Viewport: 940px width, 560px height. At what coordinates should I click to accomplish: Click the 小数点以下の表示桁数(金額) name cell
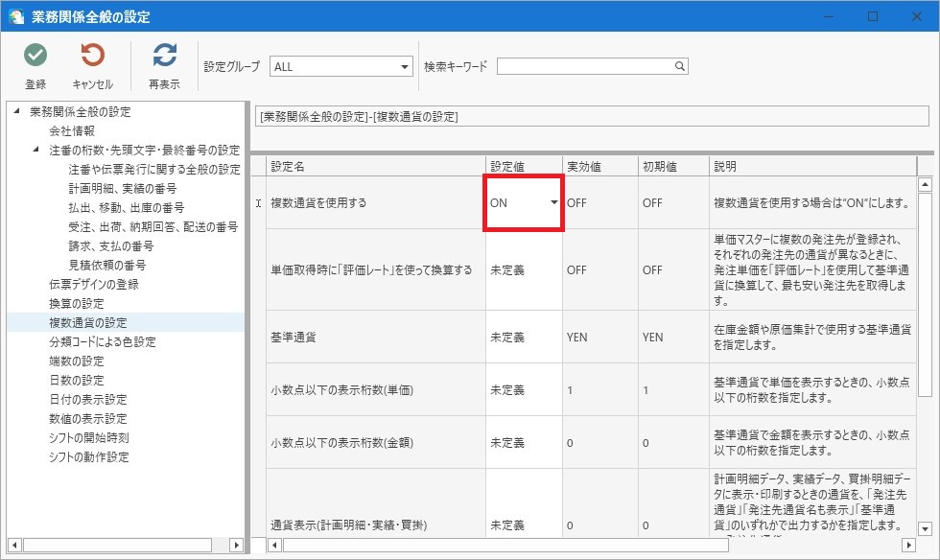[376, 442]
